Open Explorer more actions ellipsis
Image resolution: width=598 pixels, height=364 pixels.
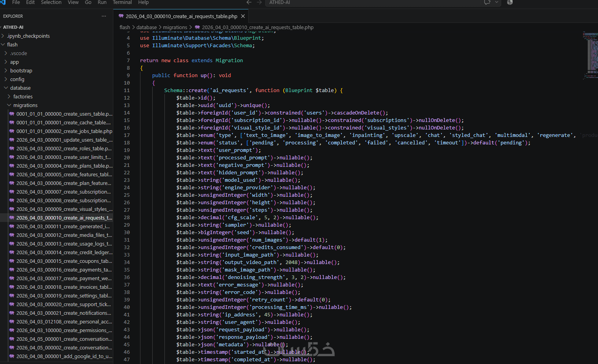104,16
